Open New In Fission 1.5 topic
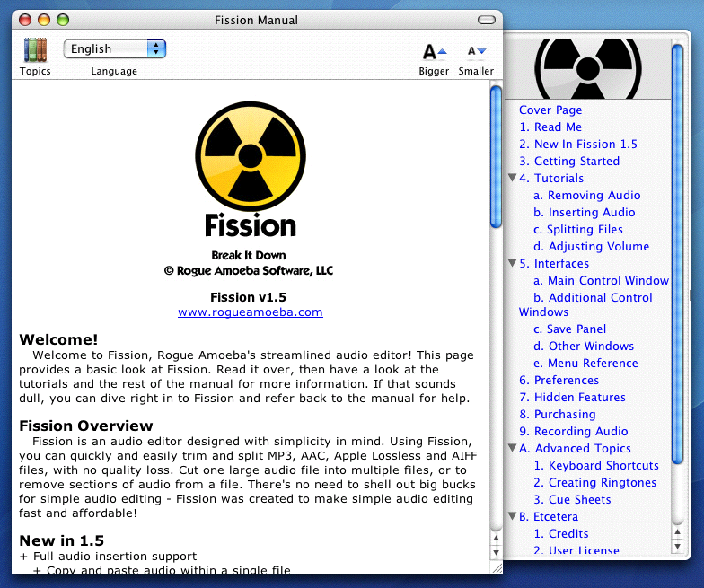704x588 pixels. click(578, 144)
